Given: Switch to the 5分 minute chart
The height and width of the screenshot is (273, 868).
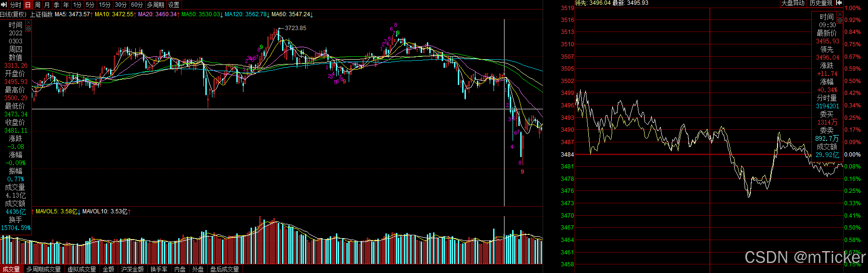Looking at the screenshot, I should pos(90,4).
